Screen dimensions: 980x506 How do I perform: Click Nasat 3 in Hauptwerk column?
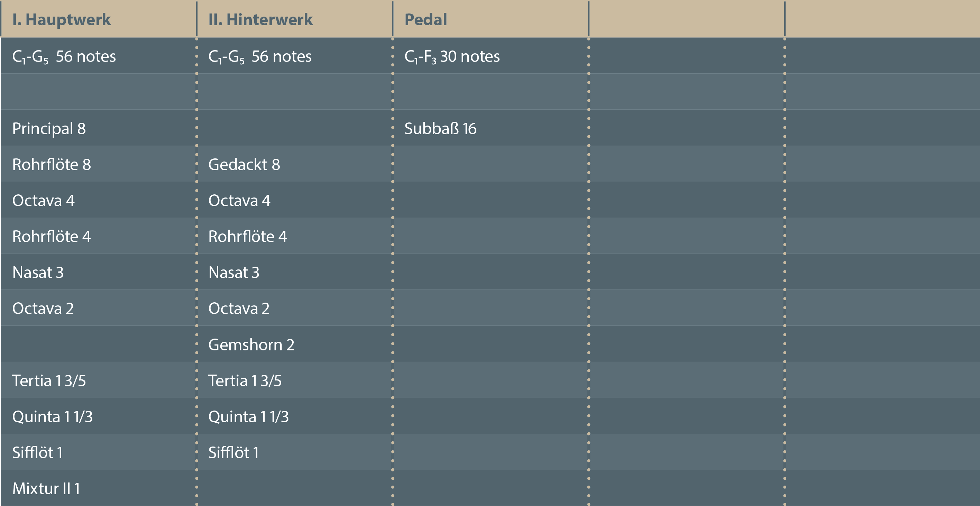pyautogui.click(x=38, y=273)
